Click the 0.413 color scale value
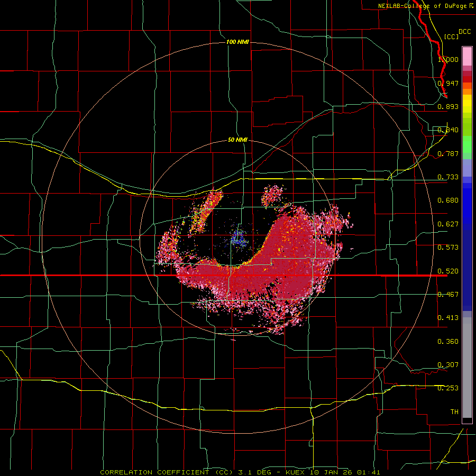Screen dimensions: 476x476 click(448, 317)
